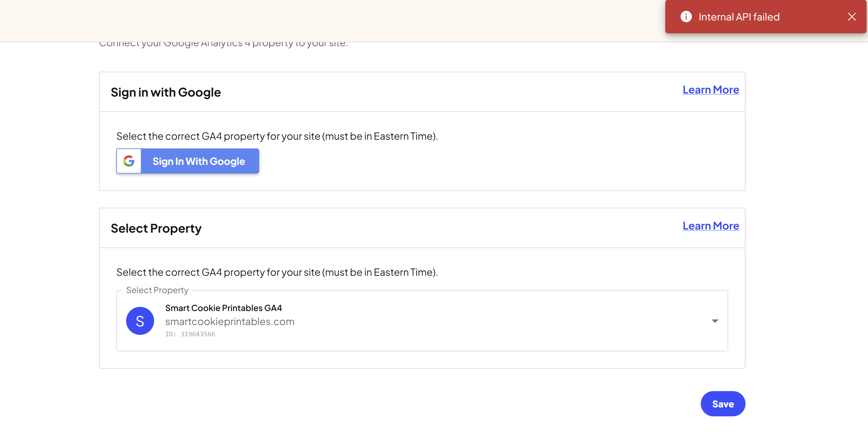The image size is (868, 432).
Task: Click the Google G logo icon
Action: (x=129, y=161)
